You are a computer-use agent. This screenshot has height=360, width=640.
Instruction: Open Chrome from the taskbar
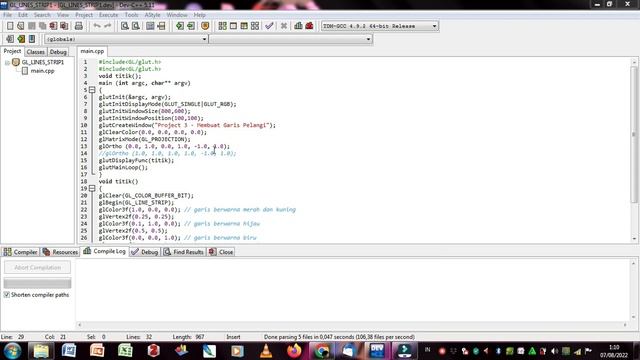click(x=322, y=351)
